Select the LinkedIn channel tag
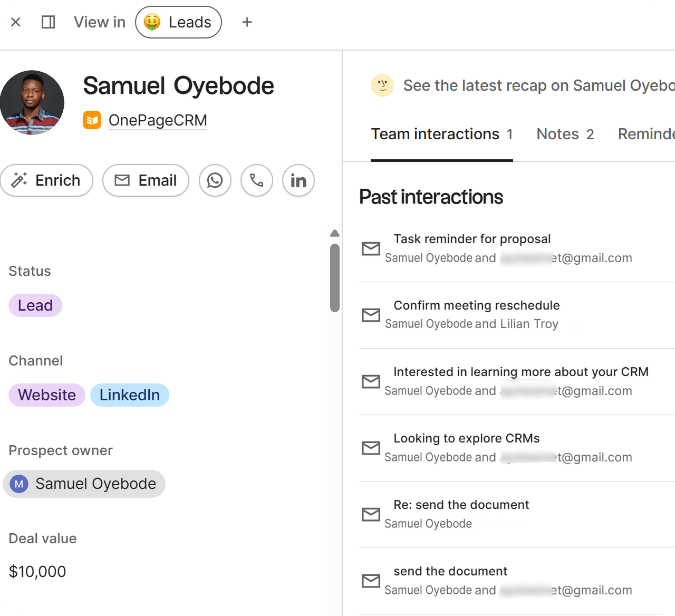This screenshot has height=616, width=675. pyautogui.click(x=130, y=395)
